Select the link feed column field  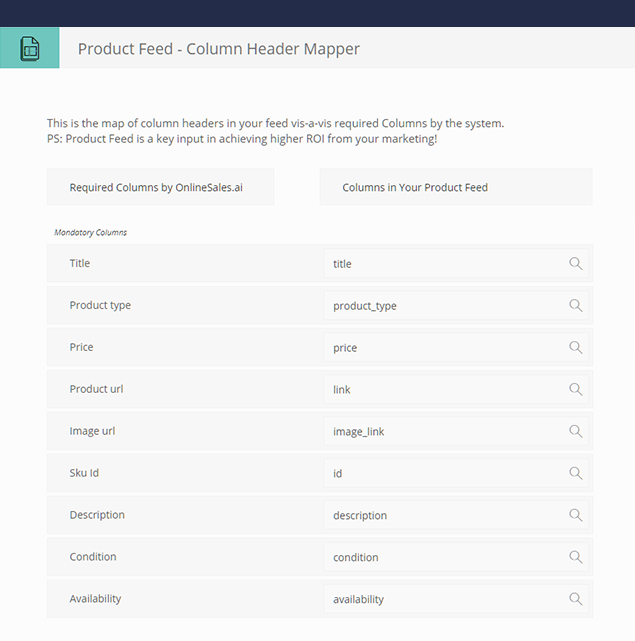pyautogui.click(x=456, y=389)
